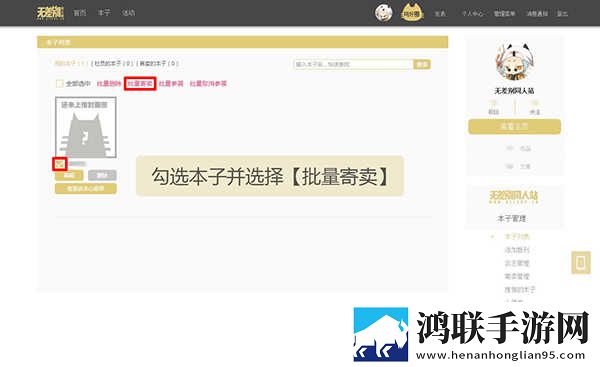600x367 pixels.
Task: Click the yellow cat badge icon in the header
Action: coord(412,13)
